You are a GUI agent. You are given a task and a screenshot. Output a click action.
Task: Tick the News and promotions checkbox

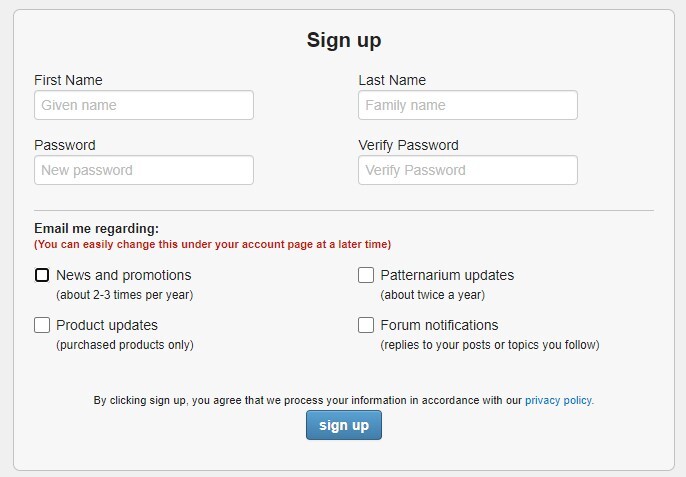point(42,275)
